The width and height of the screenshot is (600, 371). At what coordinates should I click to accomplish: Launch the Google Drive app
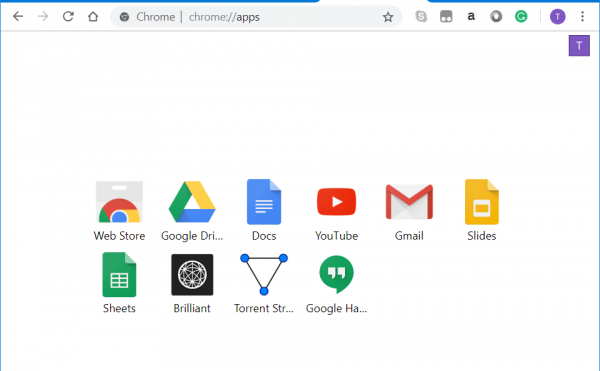tap(192, 202)
